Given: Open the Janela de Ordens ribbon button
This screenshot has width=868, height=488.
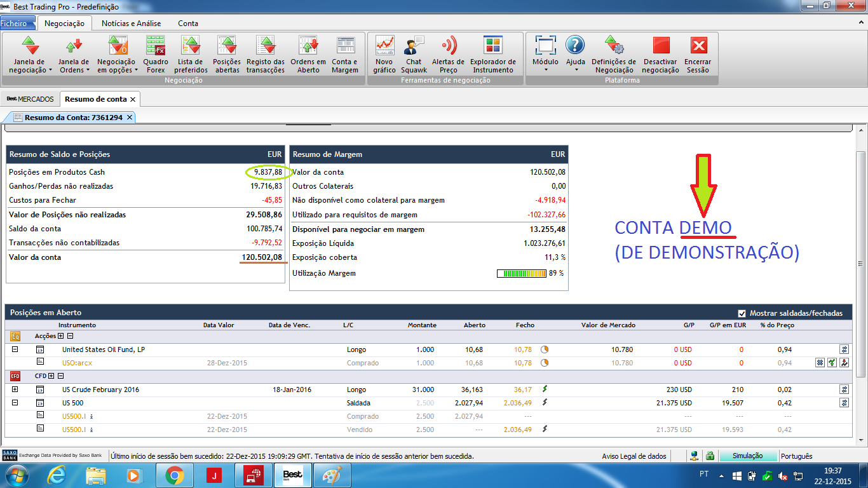Looking at the screenshot, I should click(74, 55).
